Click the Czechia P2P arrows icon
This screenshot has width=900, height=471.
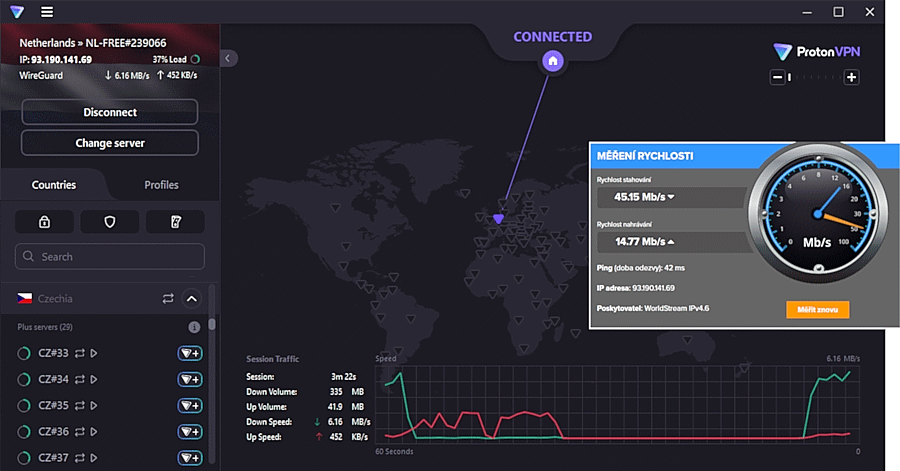pyautogui.click(x=168, y=299)
